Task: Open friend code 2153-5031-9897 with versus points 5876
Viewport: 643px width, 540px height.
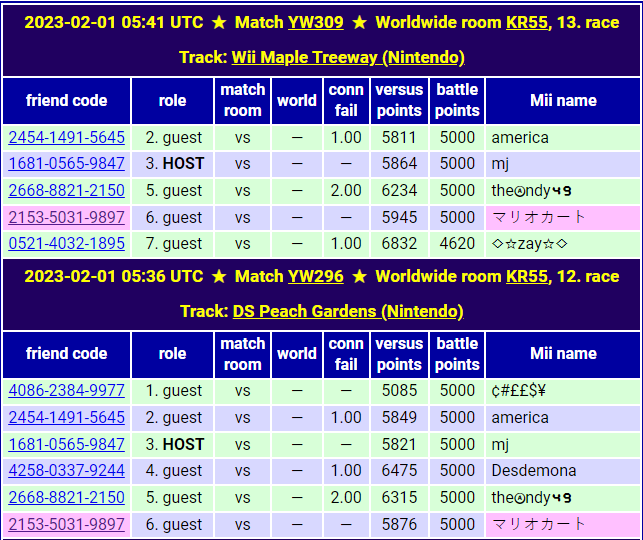Action: click(x=66, y=524)
